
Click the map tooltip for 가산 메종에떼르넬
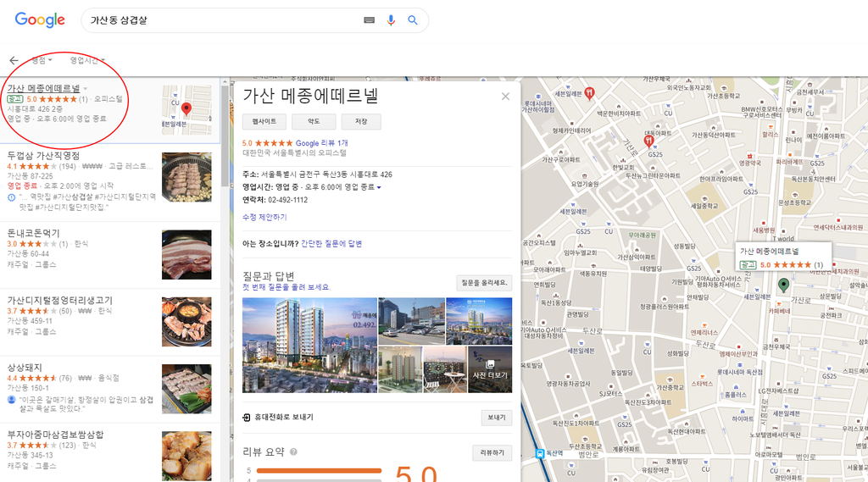click(783, 258)
